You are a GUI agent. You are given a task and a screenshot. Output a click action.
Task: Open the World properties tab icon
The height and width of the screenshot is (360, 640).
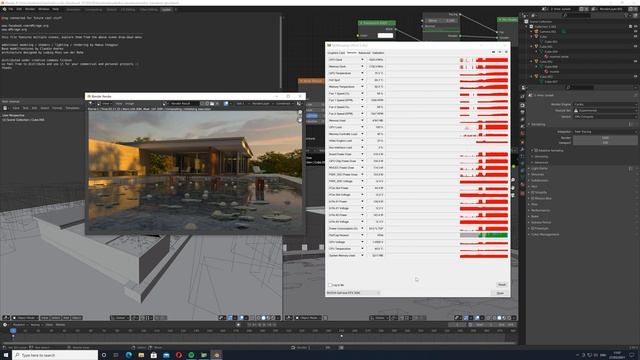pos(522,134)
